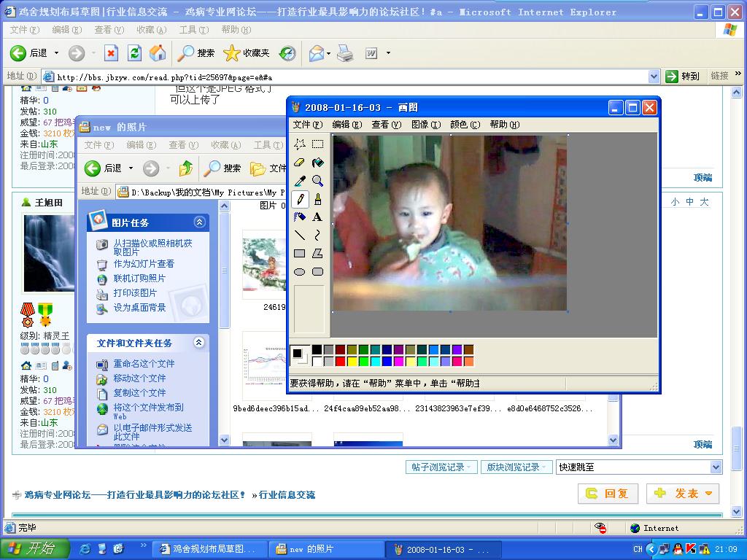
Task: Open the 颜色 menu in Paint
Action: point(465,125)
